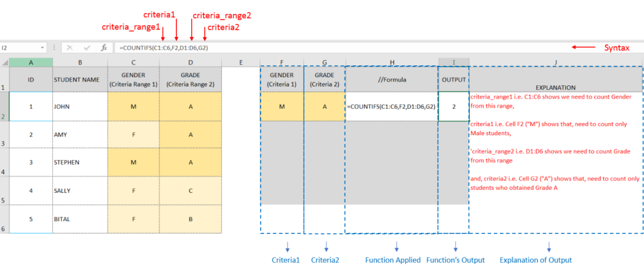Click the formula bar COUNTIFS text
644x277 pixels.
point(164,48)
